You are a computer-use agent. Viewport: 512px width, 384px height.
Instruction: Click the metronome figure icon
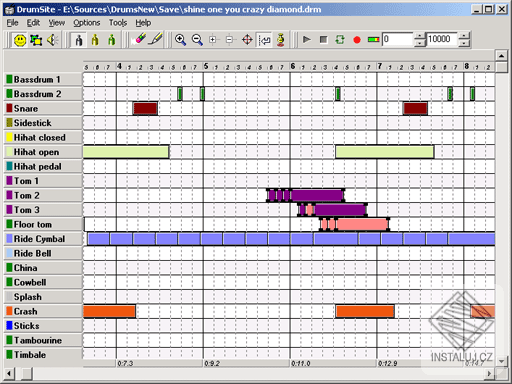coord(281,40)
